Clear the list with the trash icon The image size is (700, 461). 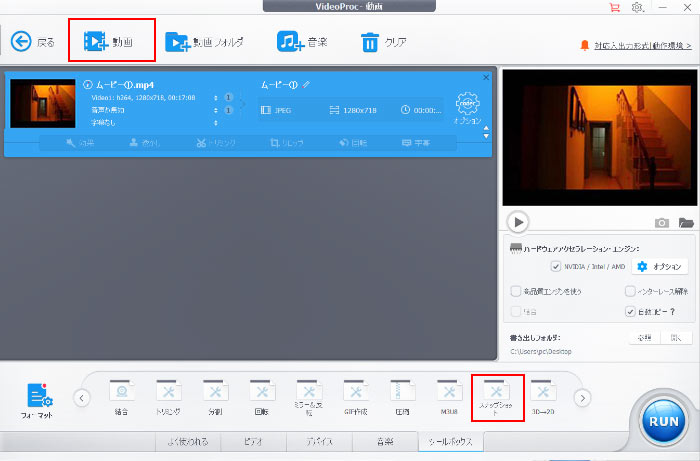tap(382, 42)
